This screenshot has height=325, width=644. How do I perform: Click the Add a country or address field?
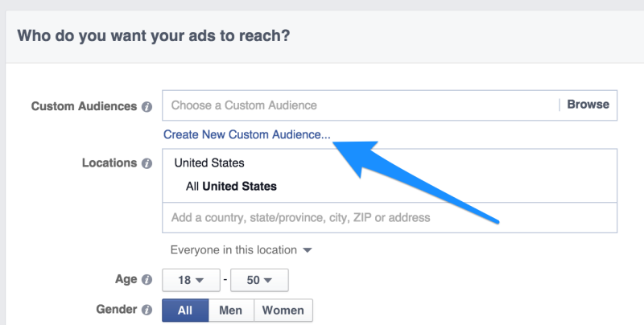coord(390,217)
